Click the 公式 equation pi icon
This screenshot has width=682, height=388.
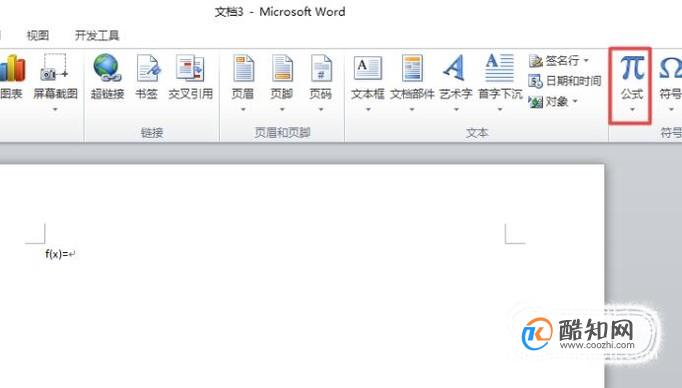(x=632, y=68)
